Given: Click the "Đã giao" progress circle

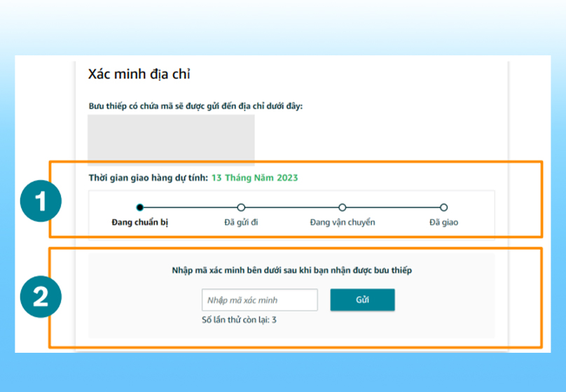Looking at the screenshot, I should (x=443, y=207).
